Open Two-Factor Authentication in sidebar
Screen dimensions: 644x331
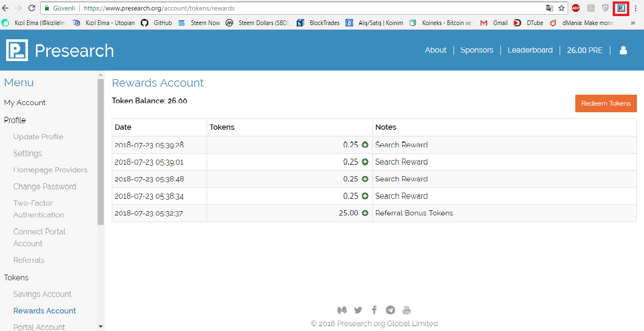[x=38, y=209]
